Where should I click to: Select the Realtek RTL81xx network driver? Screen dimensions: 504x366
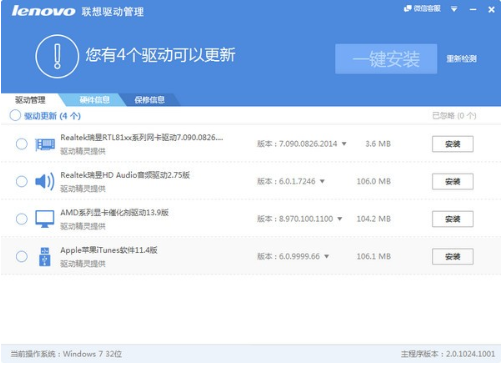click(x=22, y=144)
